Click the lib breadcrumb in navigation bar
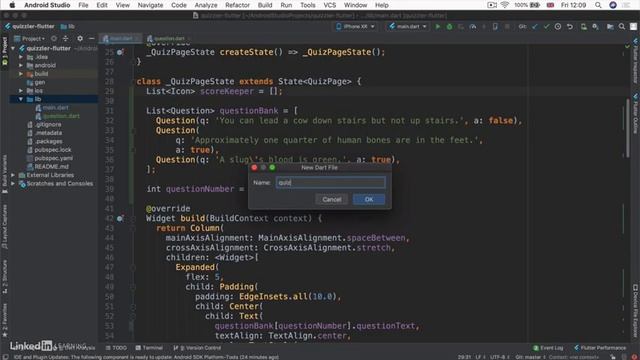This screenshot has height=360, width=640. (68, 27)
